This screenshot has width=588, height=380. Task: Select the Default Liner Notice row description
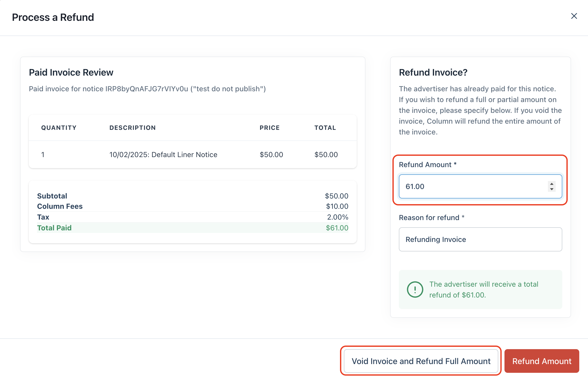click(163, 155)
